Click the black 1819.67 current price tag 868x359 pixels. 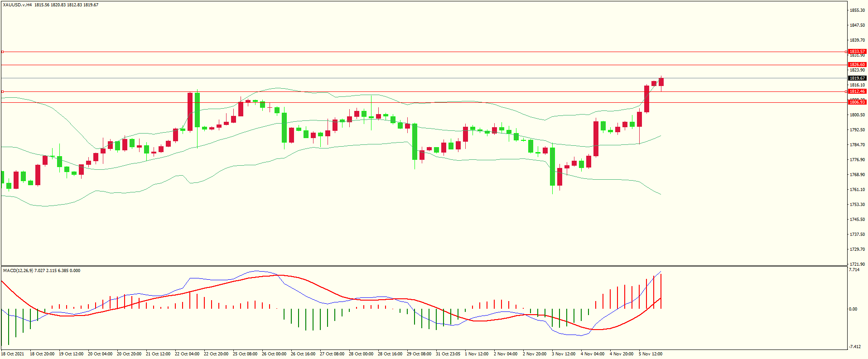click(x=857, y=78)
